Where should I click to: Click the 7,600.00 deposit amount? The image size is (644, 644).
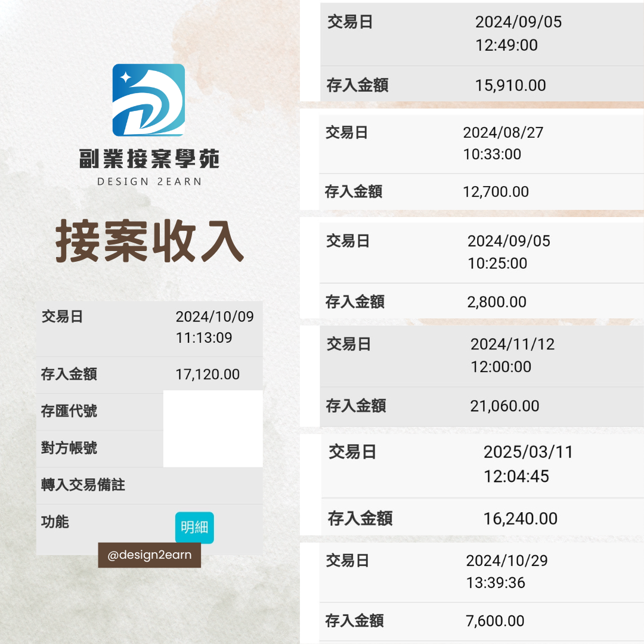click(x=495, y=621)
